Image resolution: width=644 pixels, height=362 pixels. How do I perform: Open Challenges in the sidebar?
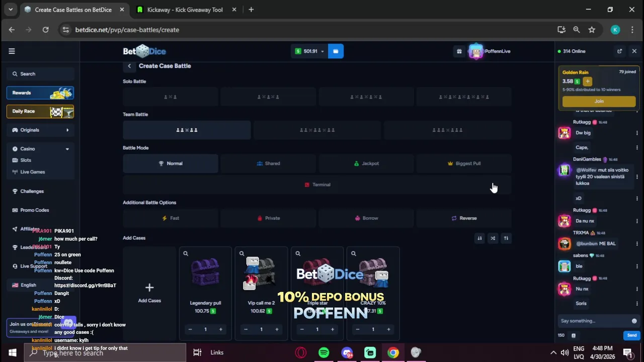(32, 191)
